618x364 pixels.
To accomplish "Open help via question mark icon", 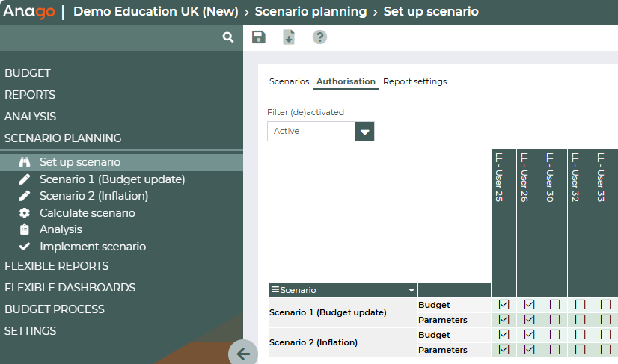I will 319,37.
